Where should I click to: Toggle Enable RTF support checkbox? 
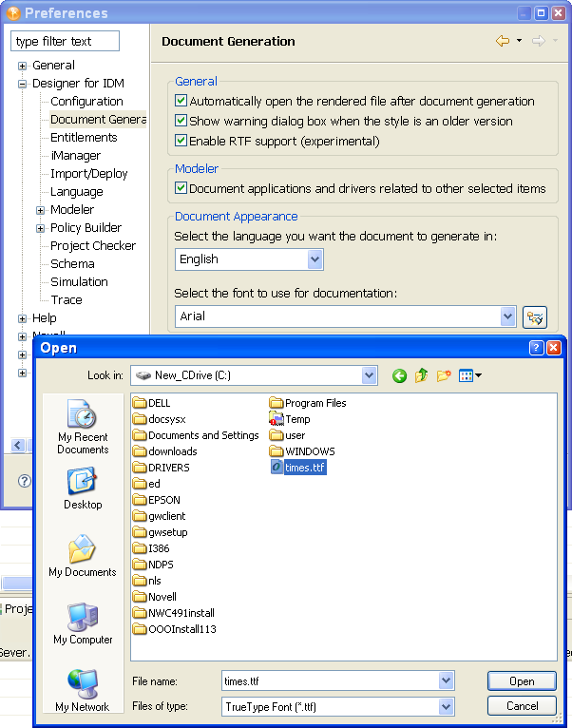[181, 141]
